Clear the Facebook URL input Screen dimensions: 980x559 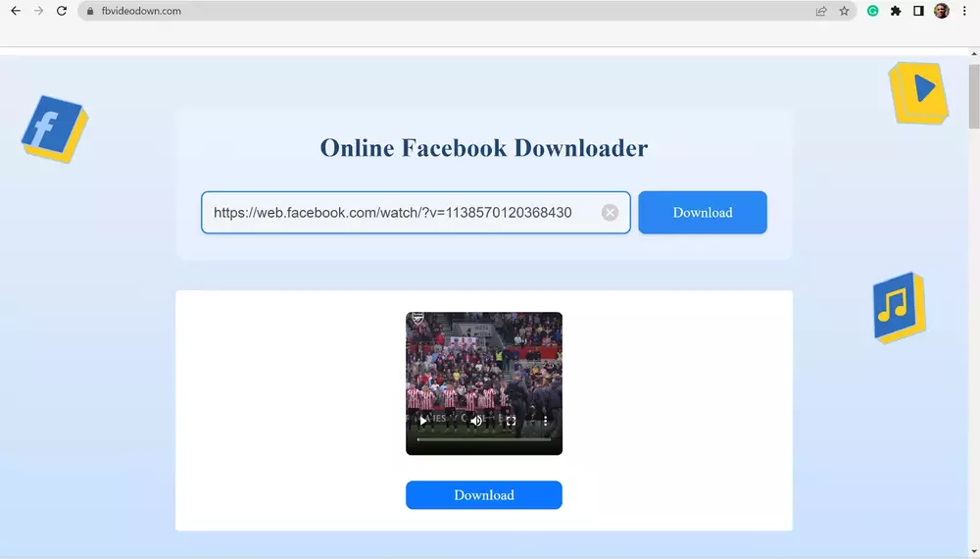[610, 213]
